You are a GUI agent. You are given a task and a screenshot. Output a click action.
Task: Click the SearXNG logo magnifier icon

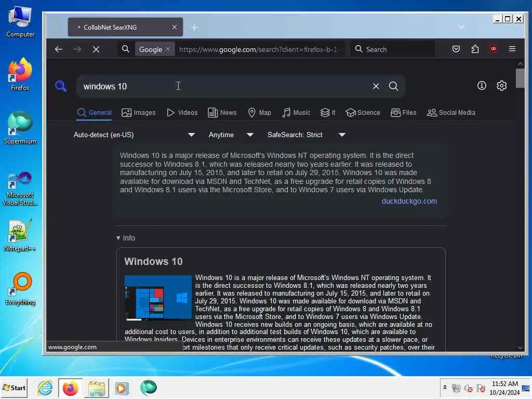61,86
